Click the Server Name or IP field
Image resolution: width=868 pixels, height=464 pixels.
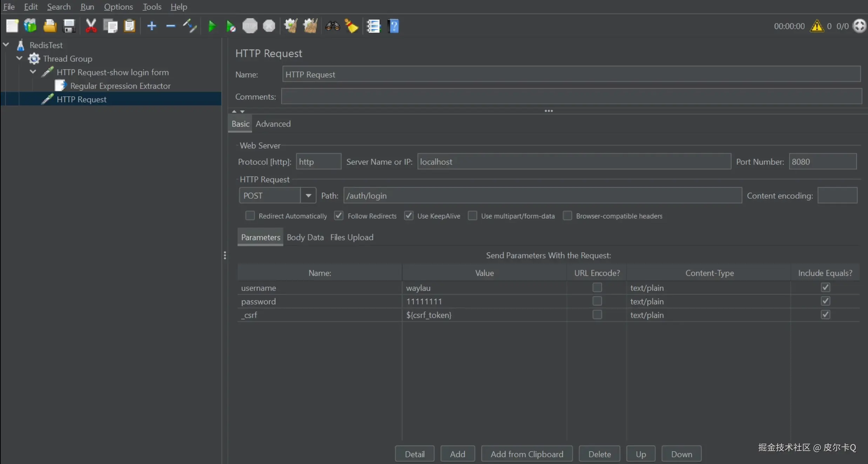pyautogui.click(x=574, y=162)
